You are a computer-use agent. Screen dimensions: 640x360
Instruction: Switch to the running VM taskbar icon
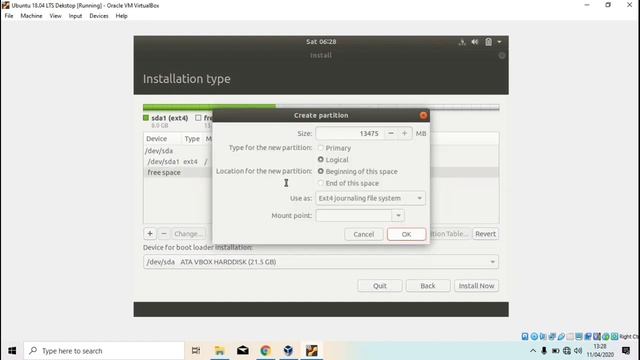[x=312, y=351]
